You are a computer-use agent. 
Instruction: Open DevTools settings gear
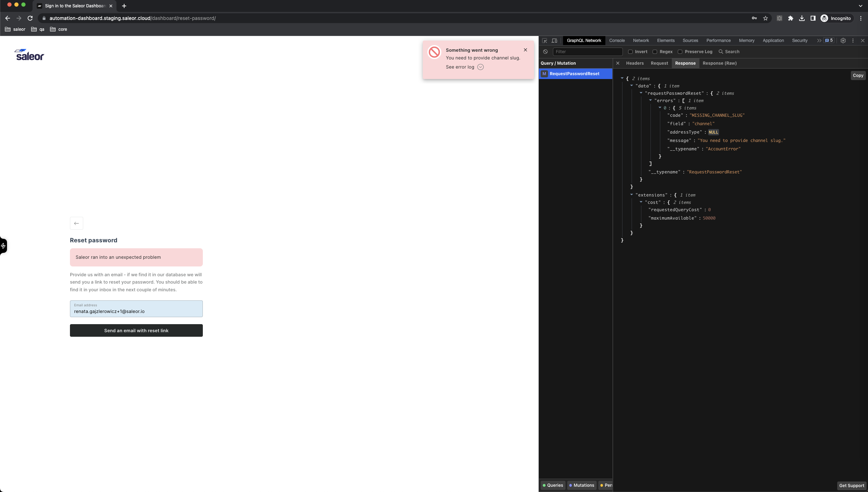[x=843, y=41]
